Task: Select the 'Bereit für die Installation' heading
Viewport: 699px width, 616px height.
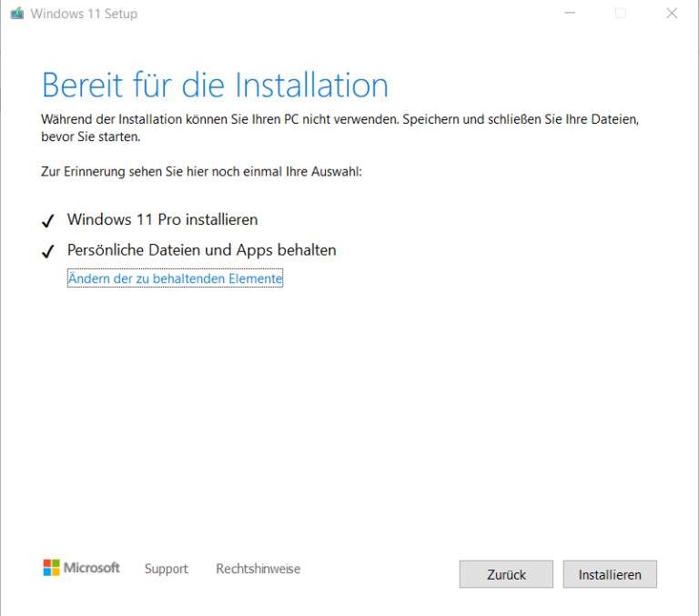Action: [x=215, y=85]
